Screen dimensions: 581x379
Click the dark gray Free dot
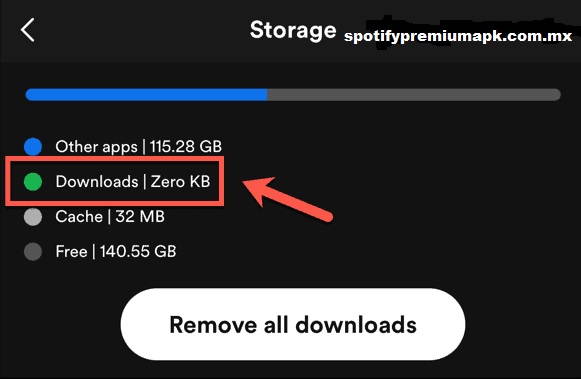click(x=33, y=252)
